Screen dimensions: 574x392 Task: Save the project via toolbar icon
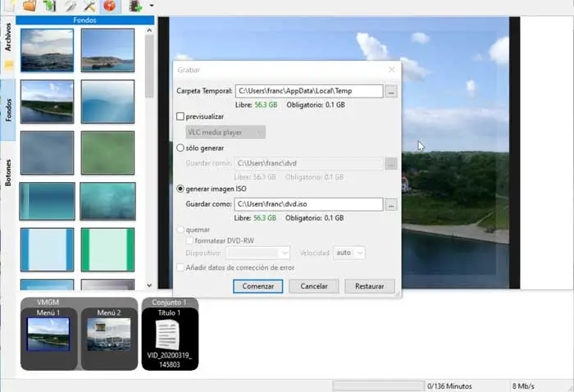point(49,6)
